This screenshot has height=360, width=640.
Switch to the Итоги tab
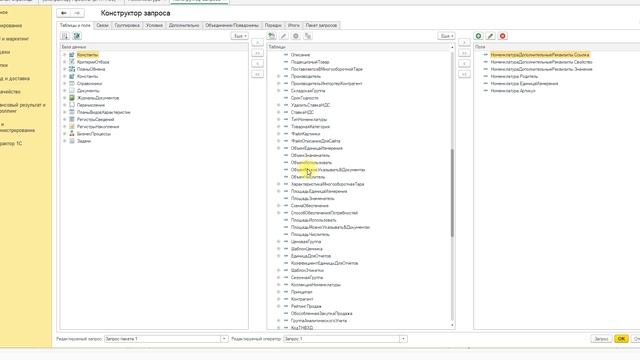(293, 25)
